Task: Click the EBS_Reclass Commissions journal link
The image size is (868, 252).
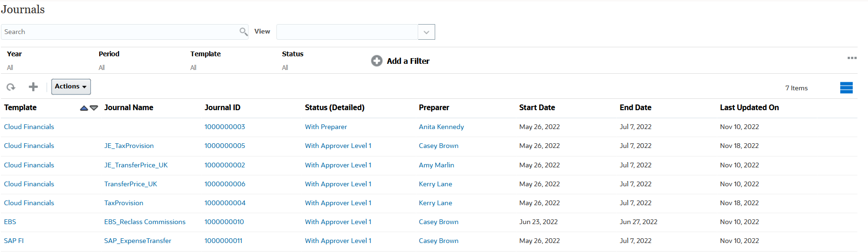Action: click(x=145, y=222)
